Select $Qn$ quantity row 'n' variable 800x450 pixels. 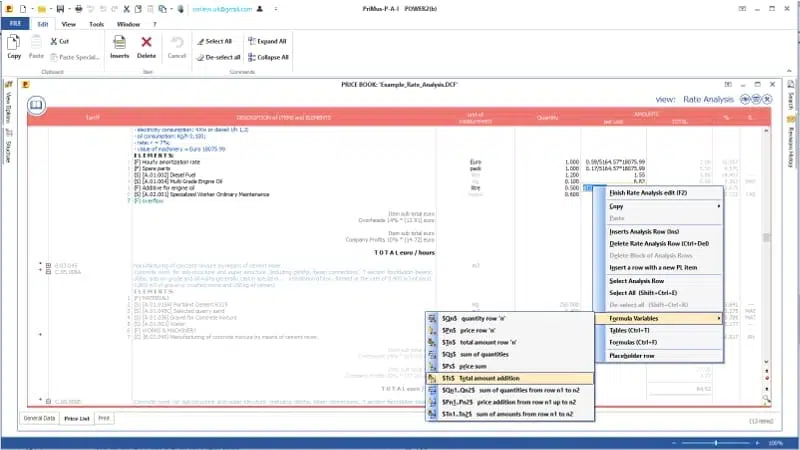510,318
